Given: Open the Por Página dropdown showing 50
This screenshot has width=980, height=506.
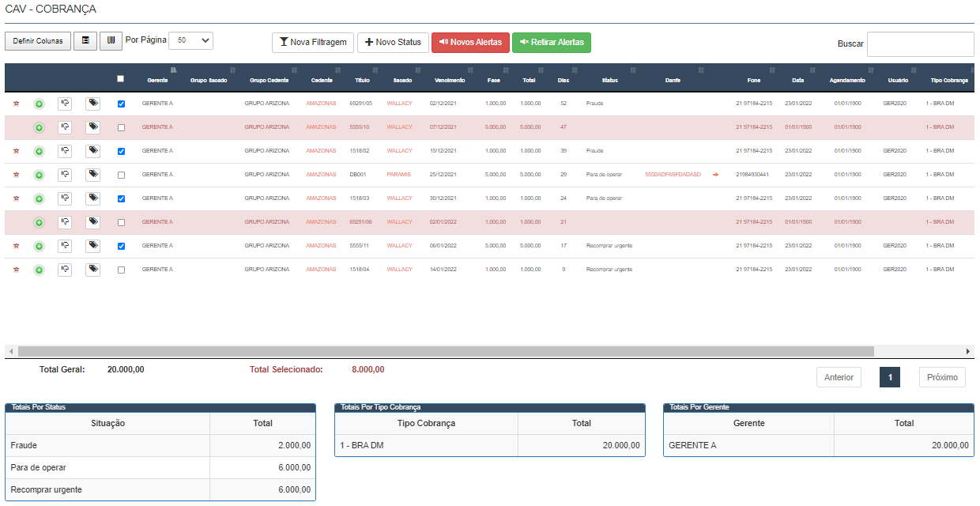Looking at the screenshot, I should (x=190, y=40).
